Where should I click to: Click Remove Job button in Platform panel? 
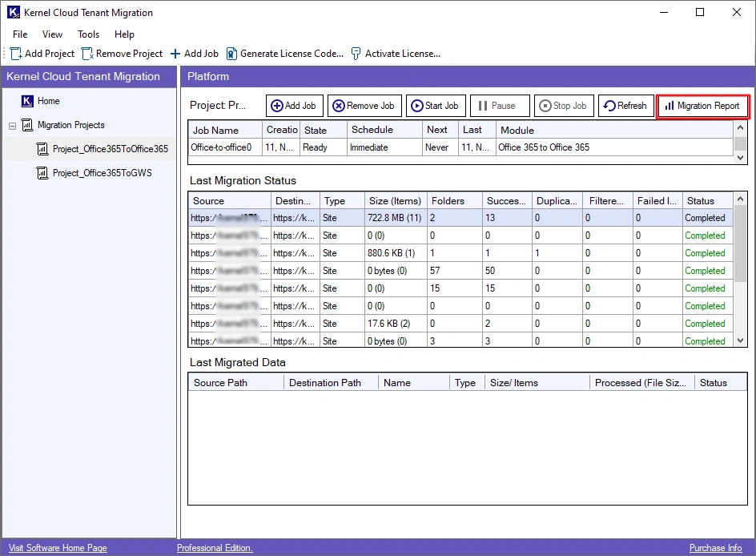tap(364, 106)
